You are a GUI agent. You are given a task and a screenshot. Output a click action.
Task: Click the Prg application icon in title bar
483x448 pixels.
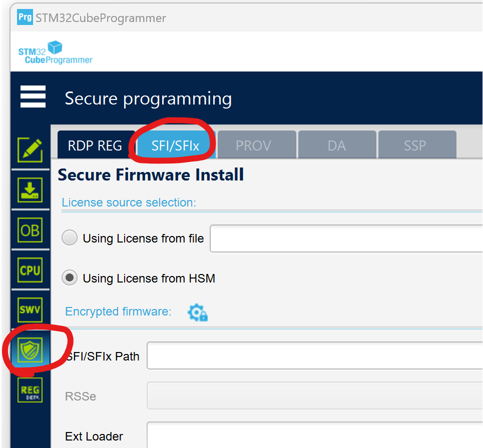coord(25,17)
